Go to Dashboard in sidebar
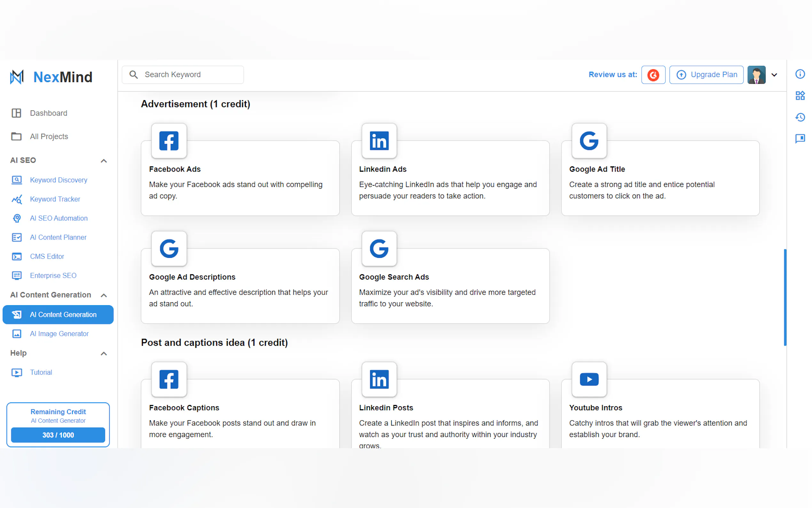The width and height of the screenshot is (812, 508). pos(48,113)
